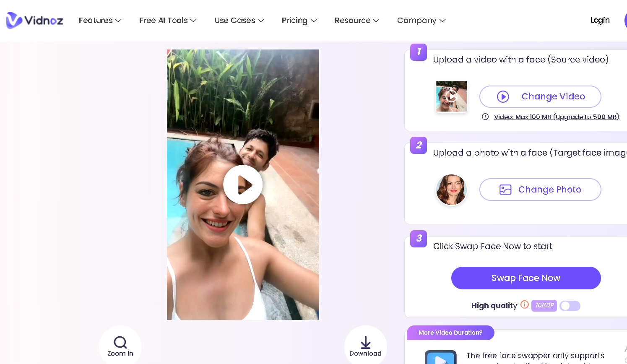Click the High quality info icon
This screenshot has width=627, height=364.
coord(525,304)
